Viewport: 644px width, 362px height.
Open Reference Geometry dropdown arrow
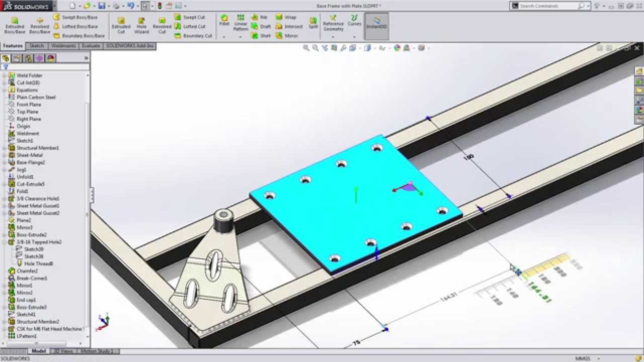tap(333, 37)
